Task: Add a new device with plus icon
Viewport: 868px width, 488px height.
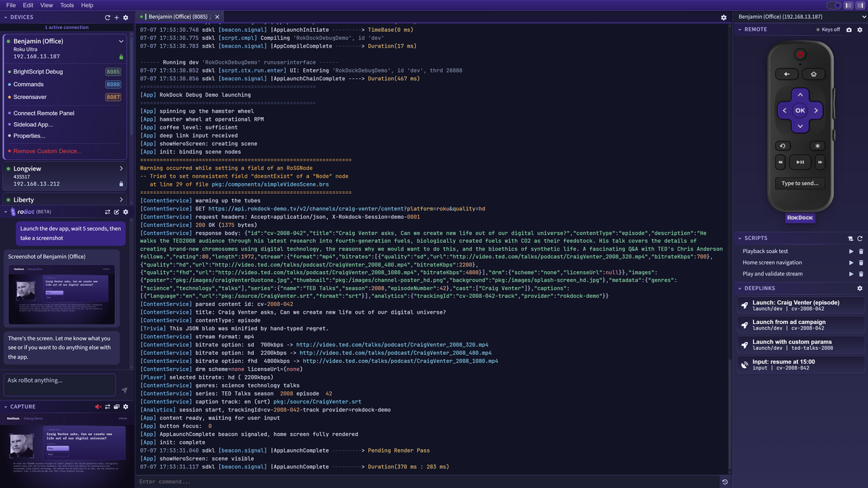Action: click(x=116, y=17)
